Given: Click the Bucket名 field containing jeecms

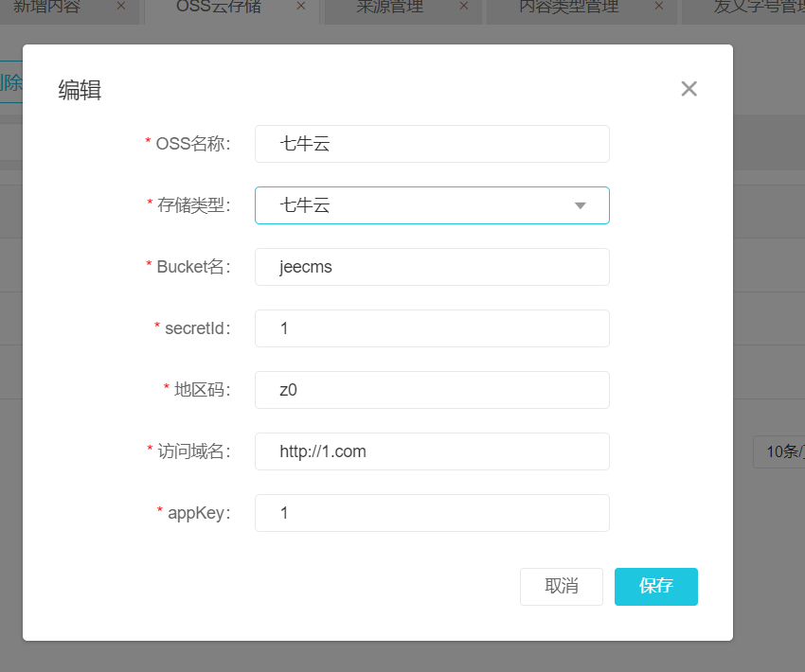Looking at the screenshot, I should 432,267.
